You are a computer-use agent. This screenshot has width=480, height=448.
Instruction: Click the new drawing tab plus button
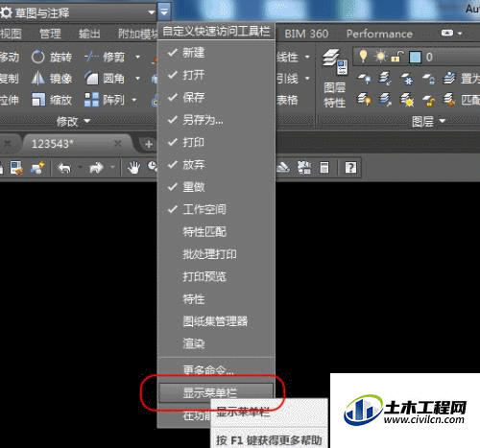148,144
